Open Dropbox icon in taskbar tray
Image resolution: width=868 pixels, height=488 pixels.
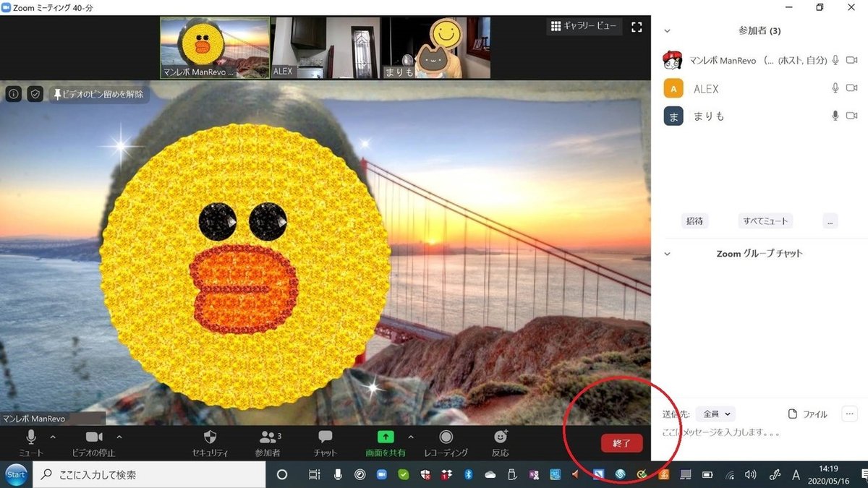click(x=446, y=475)
